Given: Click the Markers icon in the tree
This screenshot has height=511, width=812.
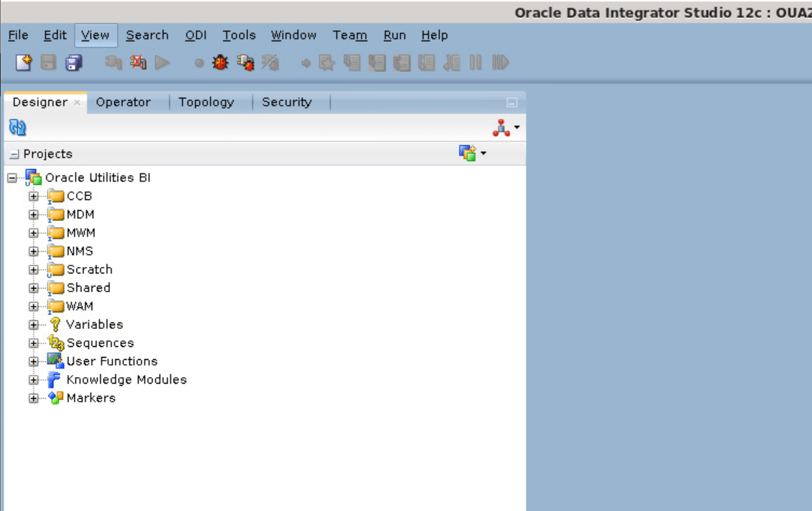Looking at the screenshot, I should click(x=55, y=397).
